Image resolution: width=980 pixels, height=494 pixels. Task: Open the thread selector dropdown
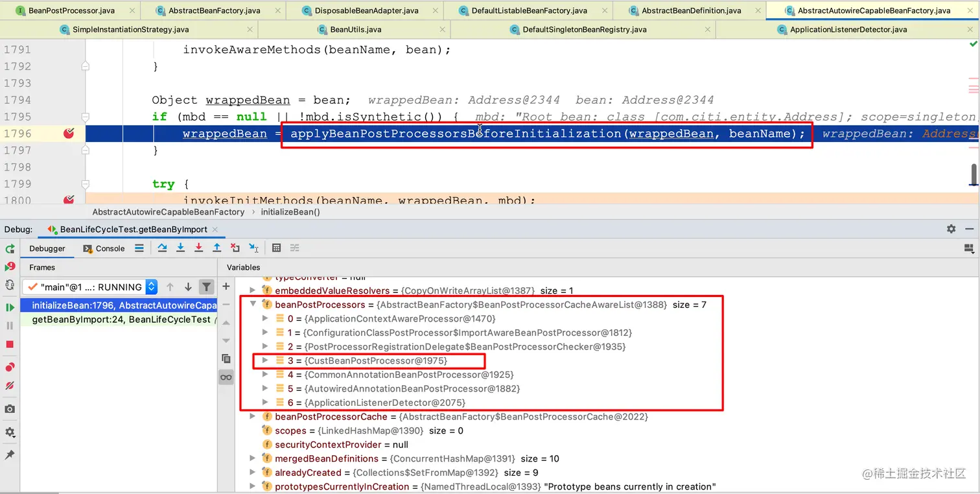[x=90, y=287]
